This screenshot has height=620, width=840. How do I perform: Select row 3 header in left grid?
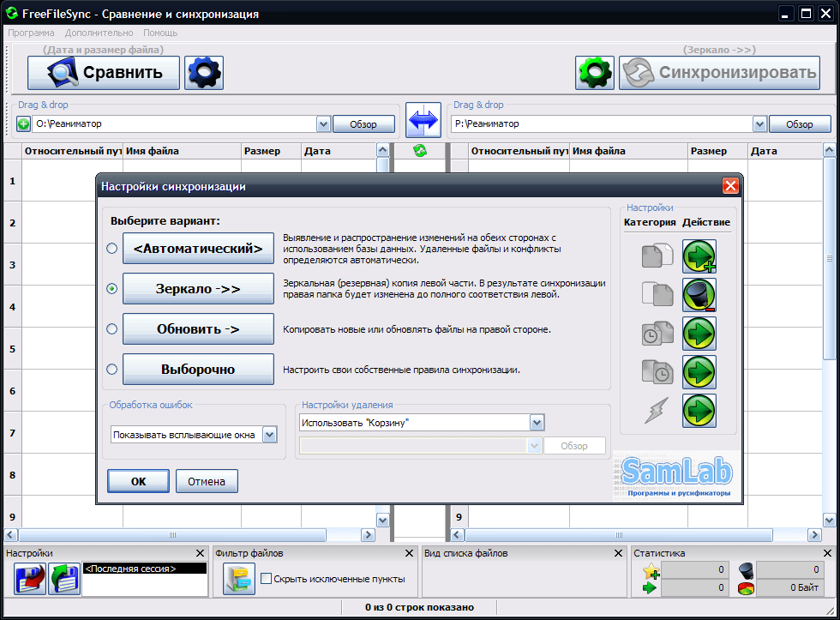click(x=13, y=265)
